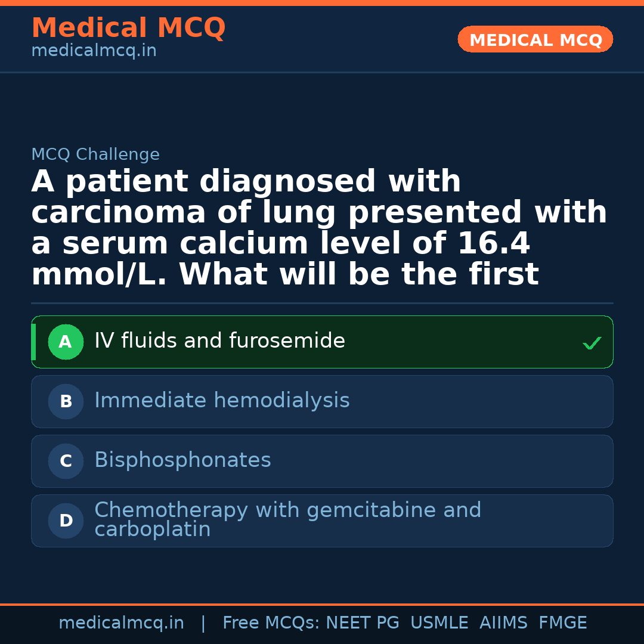
Task: Click the 'MCQ Challenge' label
Action: 95,155
